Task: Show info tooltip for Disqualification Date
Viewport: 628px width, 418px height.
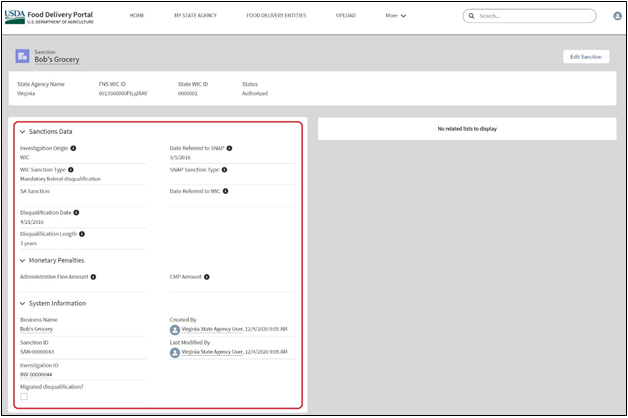Action: pos(76,213)
